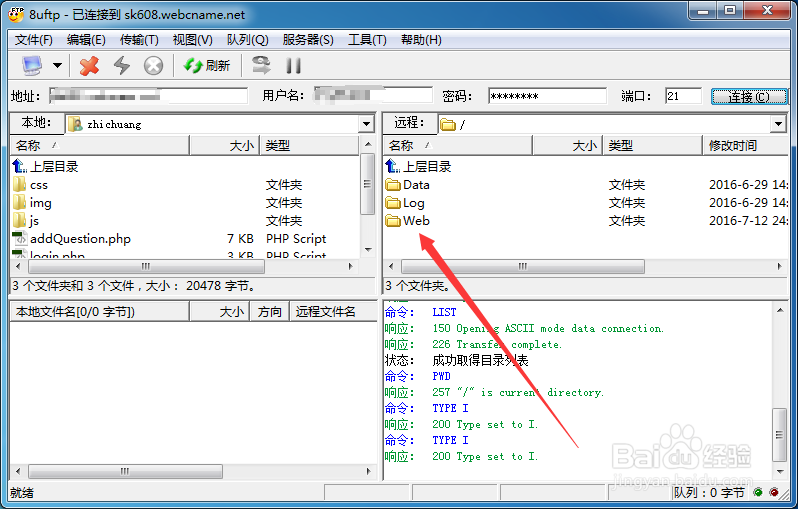
Task: Click the queue 本地文件名 column header
Action: coord(100,312)
